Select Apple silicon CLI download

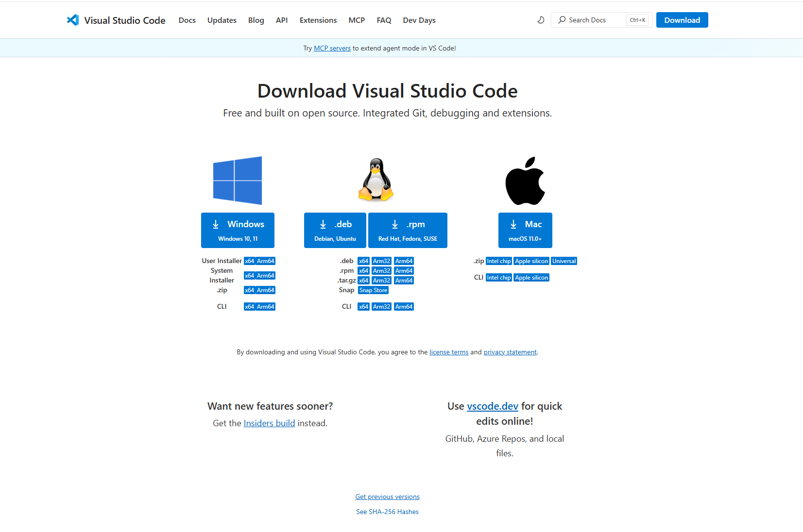pos(531,278)
